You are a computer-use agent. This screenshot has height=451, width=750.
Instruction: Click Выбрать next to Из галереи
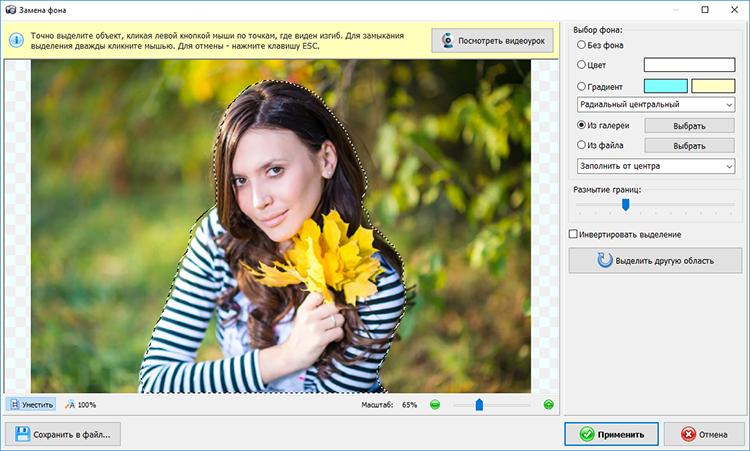click(689, 126)
